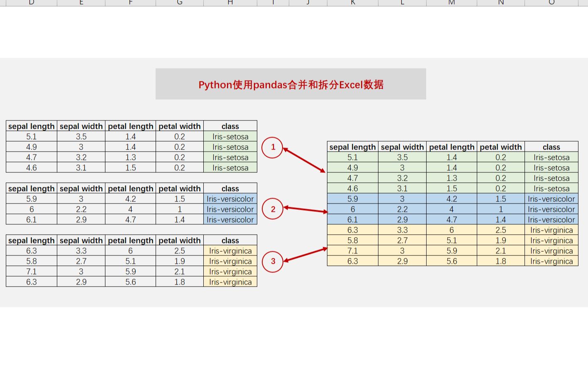The width and height of the screenshot is (588, 368).
Task: Select "class" header of merged right table
Action: [x=551, y=147]
